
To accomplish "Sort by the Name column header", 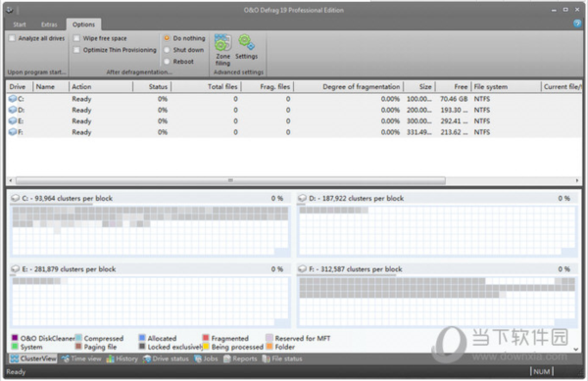I will [x=51, y=86].
